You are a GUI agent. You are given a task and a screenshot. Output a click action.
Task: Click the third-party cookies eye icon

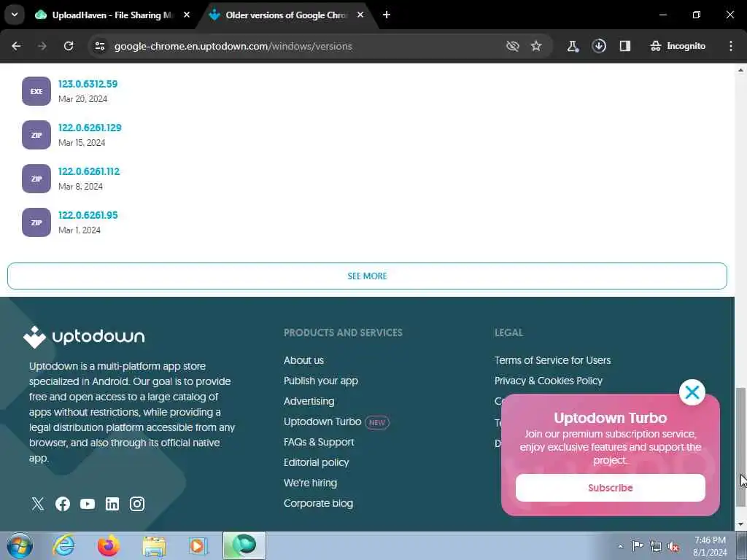pos(513,46)
